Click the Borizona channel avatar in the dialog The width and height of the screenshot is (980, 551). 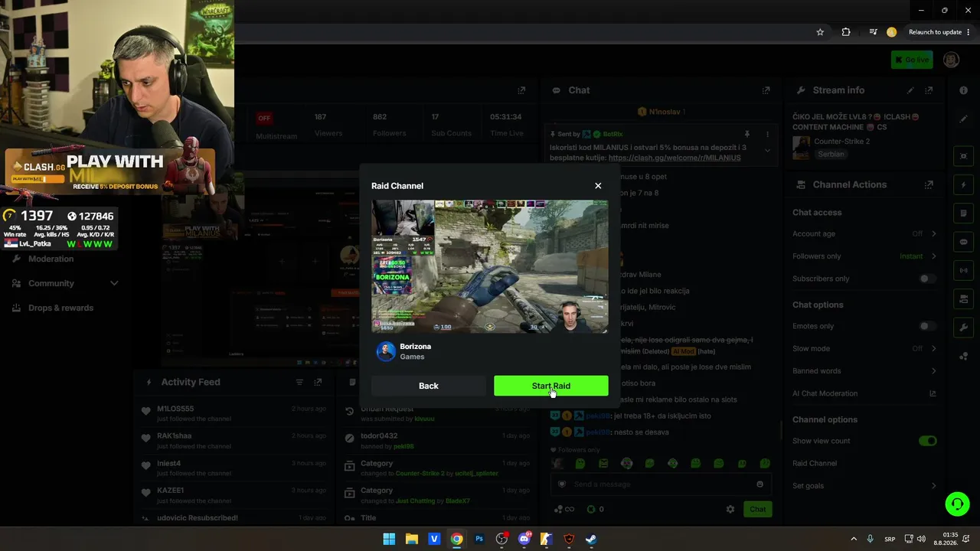tap(386, 351)
